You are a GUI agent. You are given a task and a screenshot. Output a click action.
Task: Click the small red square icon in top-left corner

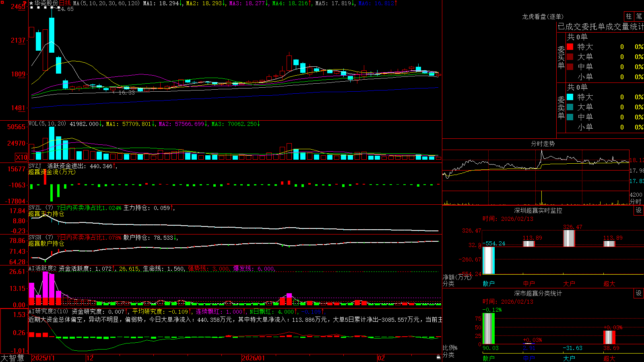click(2, 2)
